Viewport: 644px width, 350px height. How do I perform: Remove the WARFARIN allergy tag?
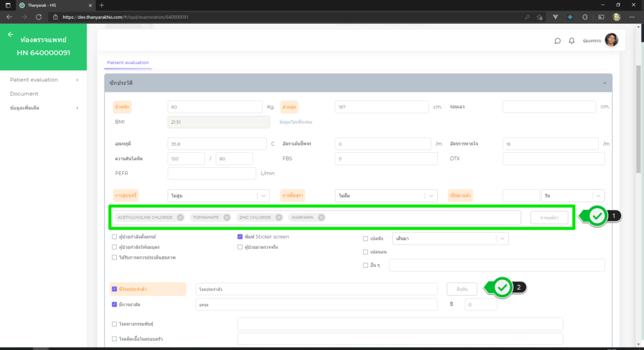coord(321,217)
